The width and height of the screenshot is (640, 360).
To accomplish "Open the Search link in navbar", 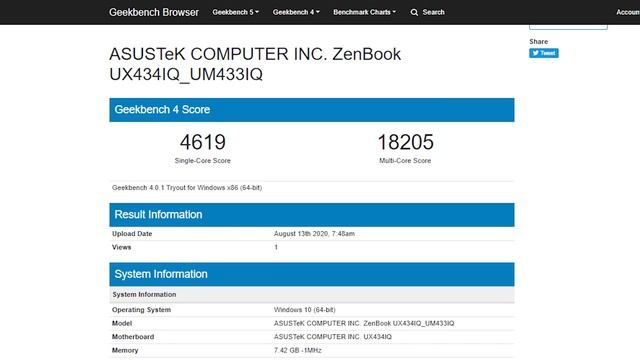I will (x=433, y=12).
